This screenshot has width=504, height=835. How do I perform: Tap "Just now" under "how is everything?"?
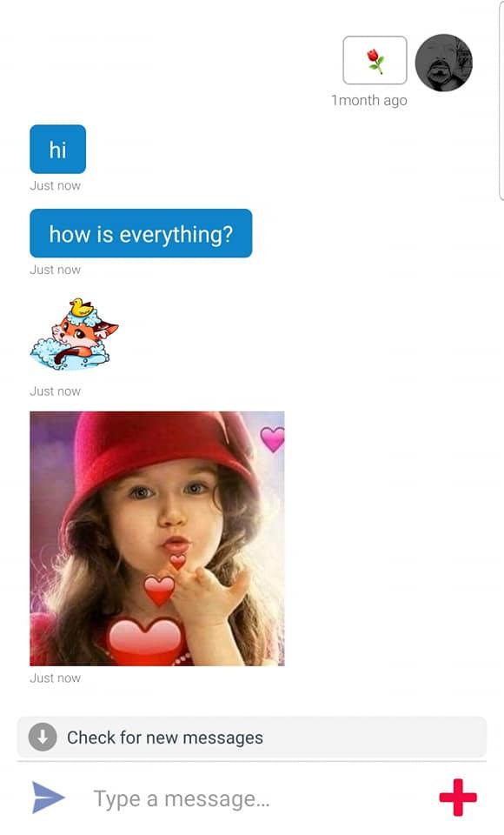pos(56,270)
